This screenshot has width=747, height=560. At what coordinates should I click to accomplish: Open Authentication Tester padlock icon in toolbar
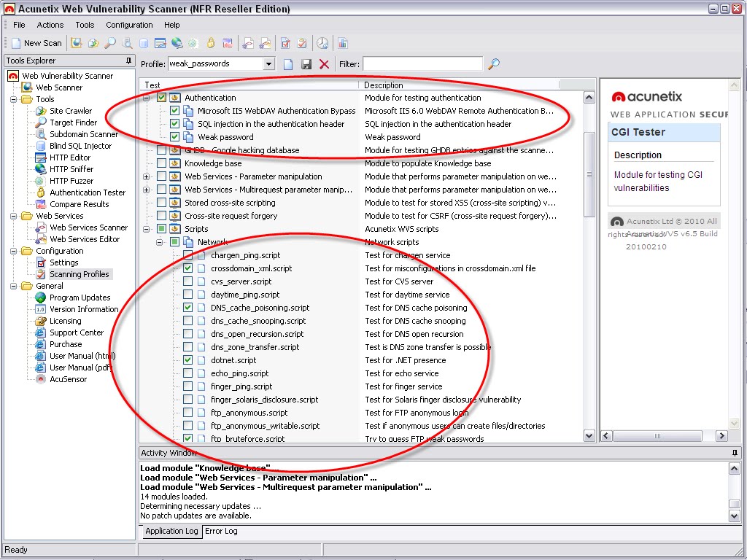pyautogui.click(x=211, y=43)
